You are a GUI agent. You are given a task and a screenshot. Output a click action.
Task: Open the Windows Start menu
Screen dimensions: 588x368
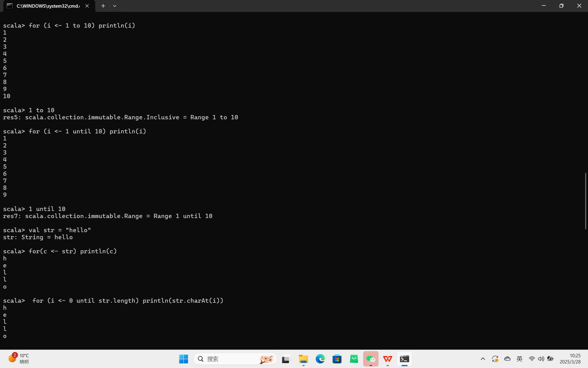coord(183,359)
